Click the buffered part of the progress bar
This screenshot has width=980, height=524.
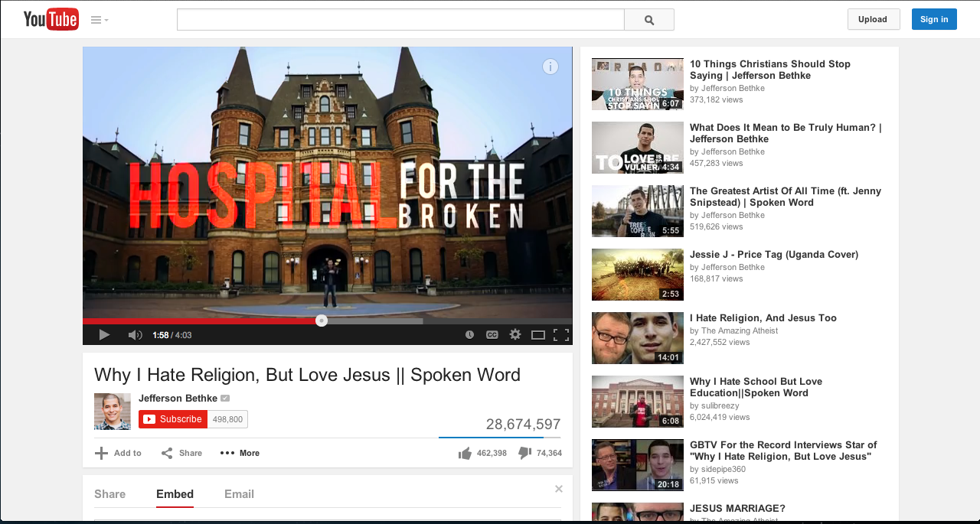(x=375, y=321)
